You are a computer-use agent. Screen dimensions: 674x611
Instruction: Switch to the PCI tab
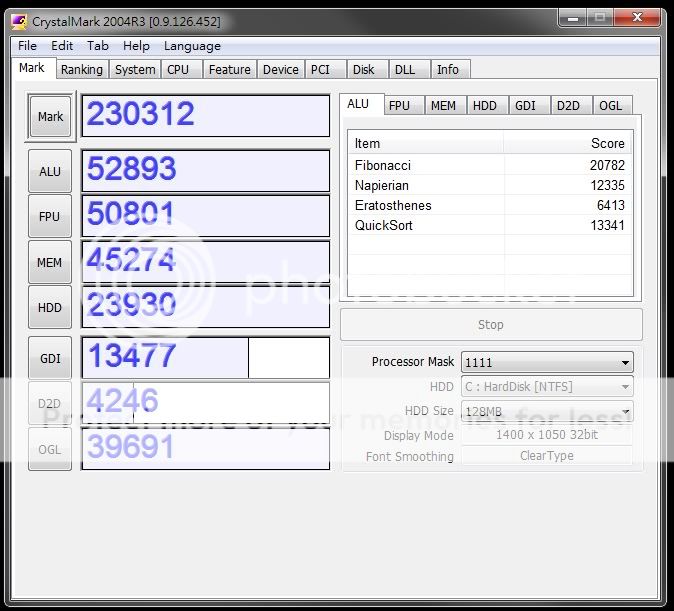pos(325,70)
